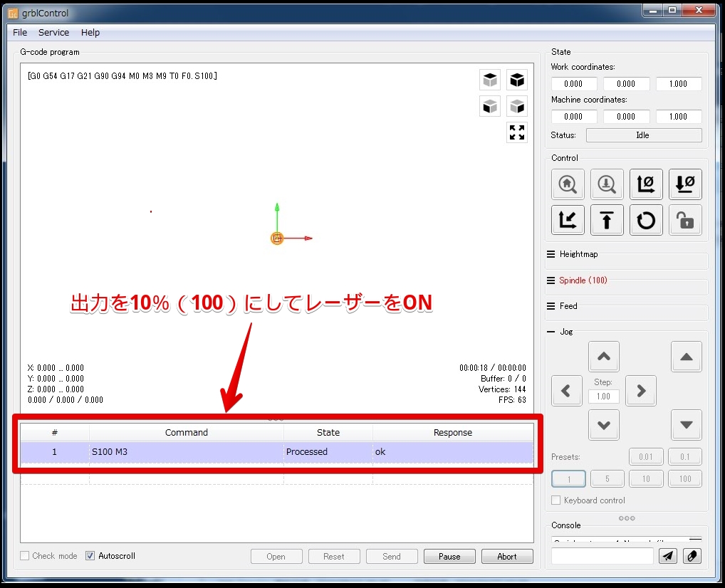Lower the Z axis with the down triangle
The width and height of the screenshot is (725, 588).
pyautogui.click(x=686, y=425)
